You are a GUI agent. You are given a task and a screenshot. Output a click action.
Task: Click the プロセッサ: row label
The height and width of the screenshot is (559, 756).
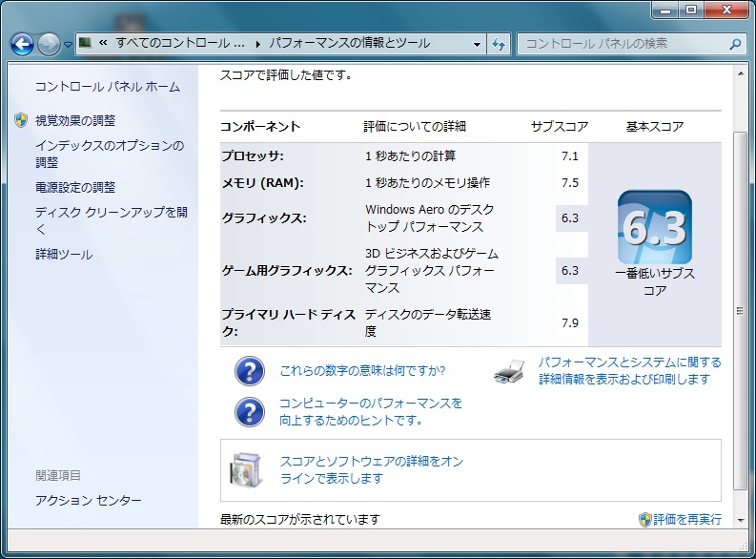(253, 155)
